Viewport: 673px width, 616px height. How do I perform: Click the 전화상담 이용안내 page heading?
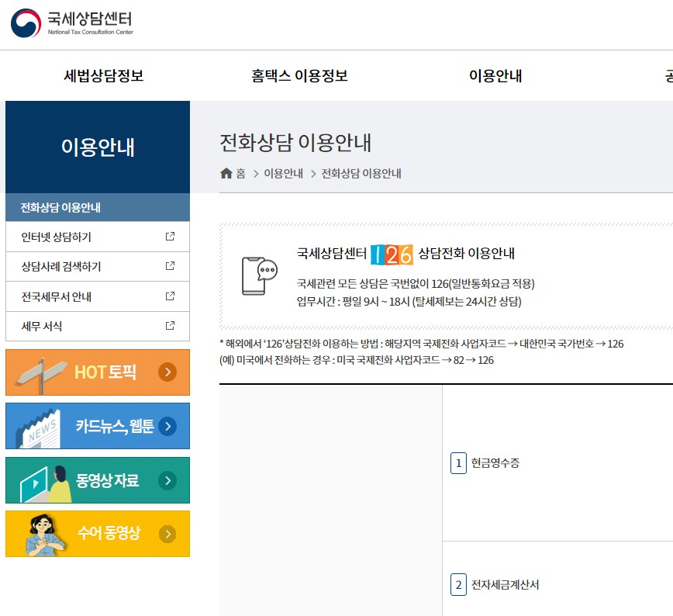(x=295, y=143)
